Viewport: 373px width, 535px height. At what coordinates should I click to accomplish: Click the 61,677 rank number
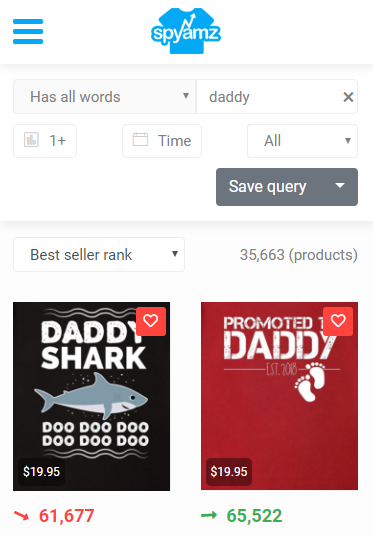point(67,516)
